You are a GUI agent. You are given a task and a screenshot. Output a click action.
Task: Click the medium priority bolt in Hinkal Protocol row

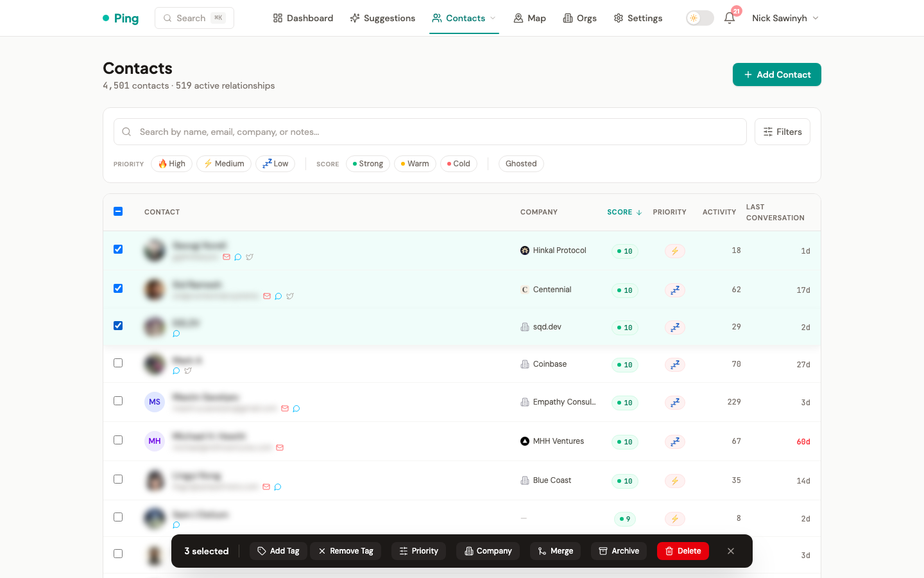[x=675, y=251]
